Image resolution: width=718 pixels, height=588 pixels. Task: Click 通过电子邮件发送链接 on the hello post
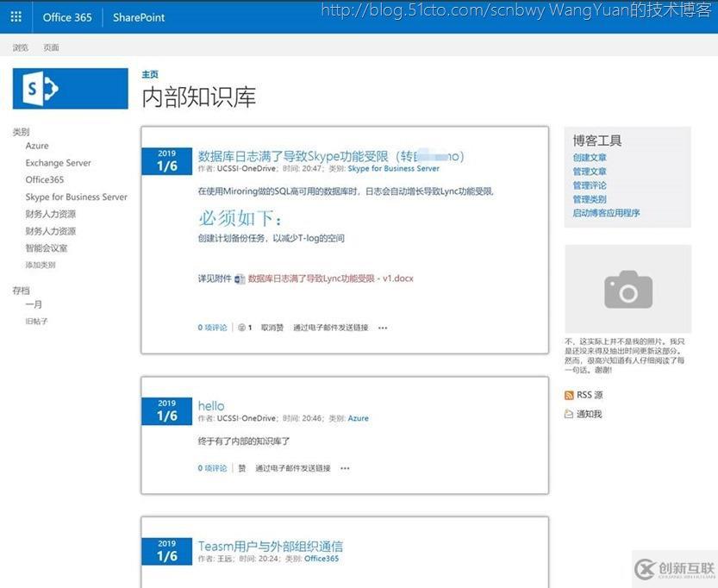[292, 468]
